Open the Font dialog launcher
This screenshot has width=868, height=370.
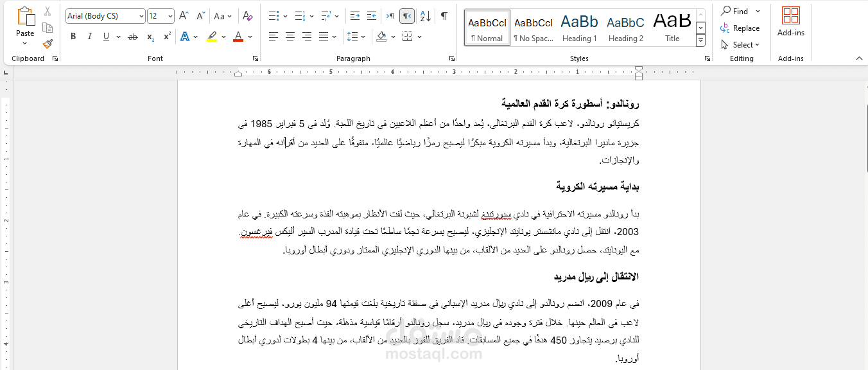(x=256, y=58)
